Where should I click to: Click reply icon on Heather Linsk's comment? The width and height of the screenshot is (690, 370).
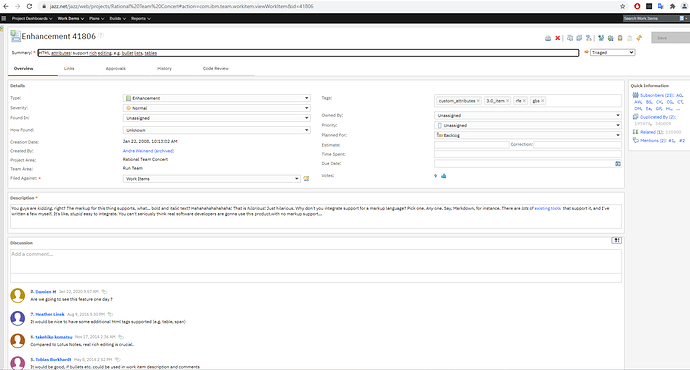pyautogui.click(x=110, y=314)
